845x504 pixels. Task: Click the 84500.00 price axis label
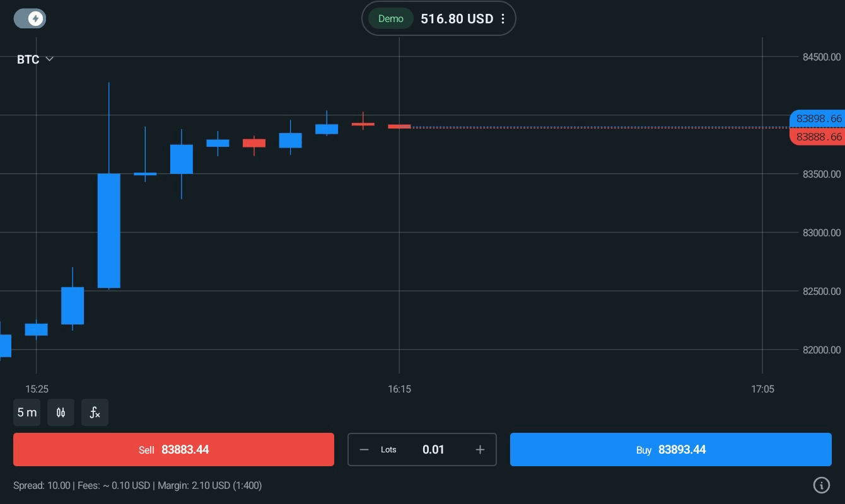[822, 57]
